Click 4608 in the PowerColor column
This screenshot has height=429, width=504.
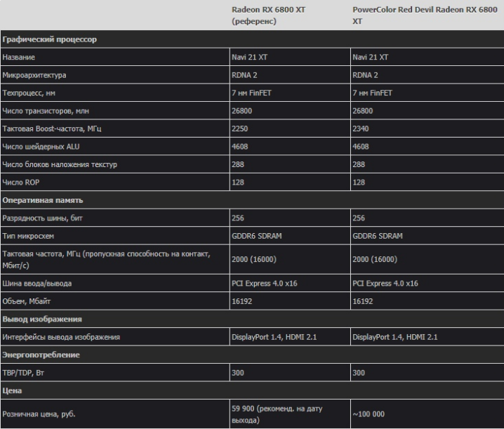[361, 147]
